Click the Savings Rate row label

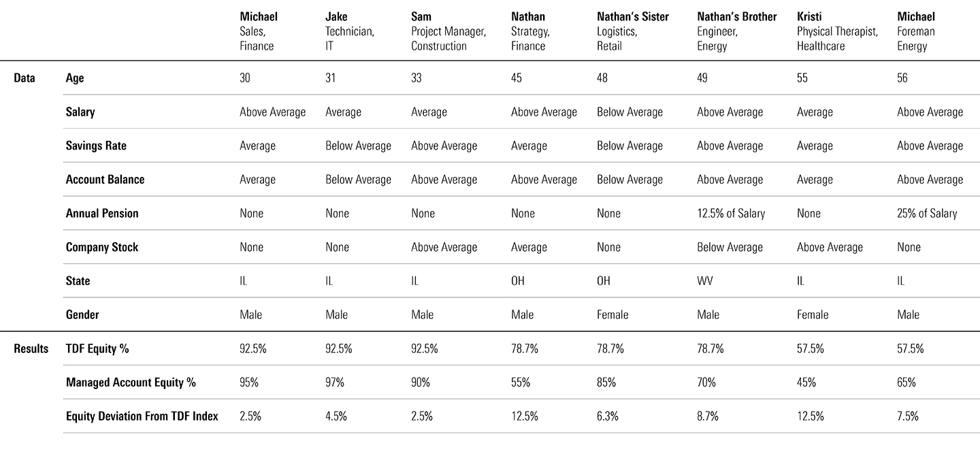(x=96, y=146)
